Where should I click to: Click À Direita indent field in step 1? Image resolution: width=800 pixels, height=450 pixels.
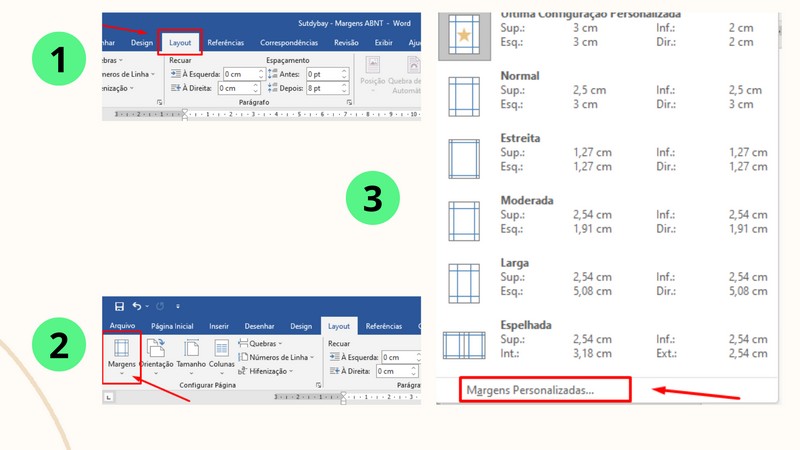point(239,88)
